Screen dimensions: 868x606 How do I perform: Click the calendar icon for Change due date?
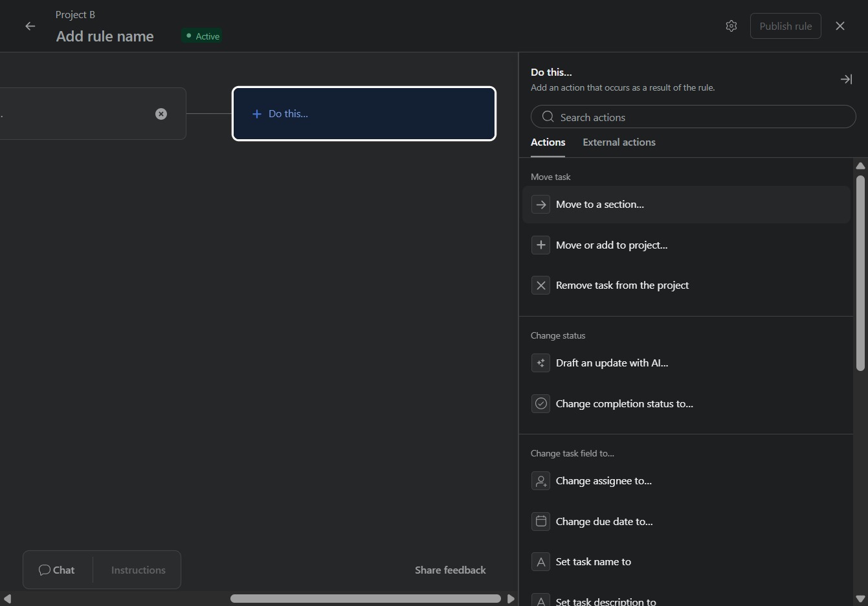541,521
